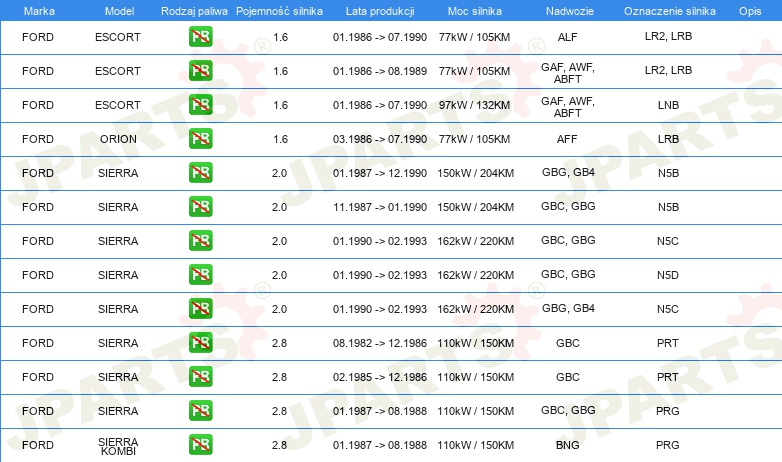Click fuel icon in SIERRA 08.1982 row
The width and height of the screenshot is (782, 462).
tap(200, 342)
